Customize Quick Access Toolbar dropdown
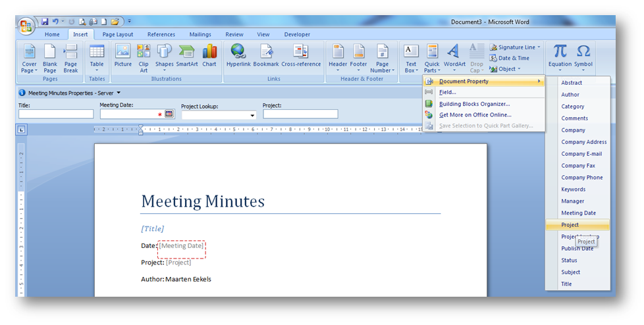 [x=129, y=21]
